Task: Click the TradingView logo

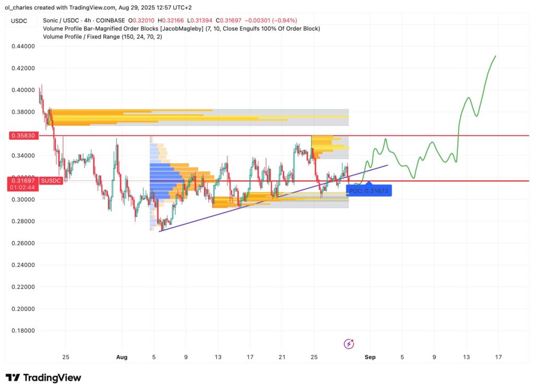Action: 43,378
